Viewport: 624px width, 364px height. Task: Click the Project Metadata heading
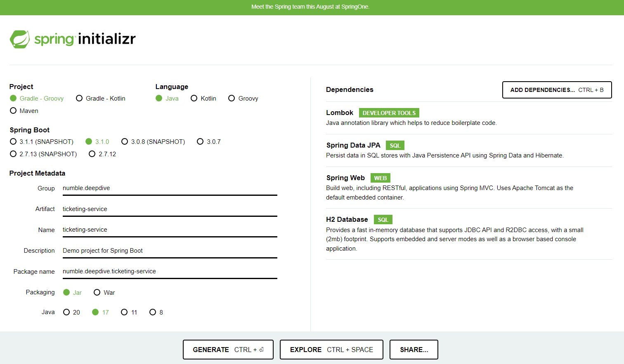(37, 173)
